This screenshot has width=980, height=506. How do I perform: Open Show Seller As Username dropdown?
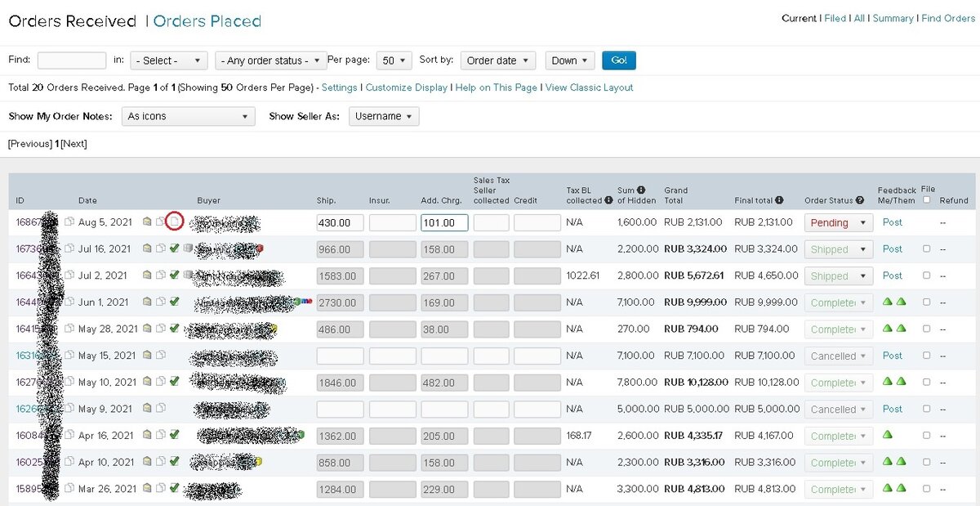[x=384, y=116]
